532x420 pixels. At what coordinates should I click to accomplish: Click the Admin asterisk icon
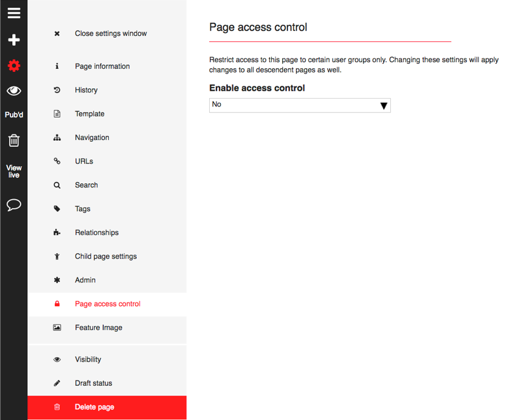click(57, 280)
